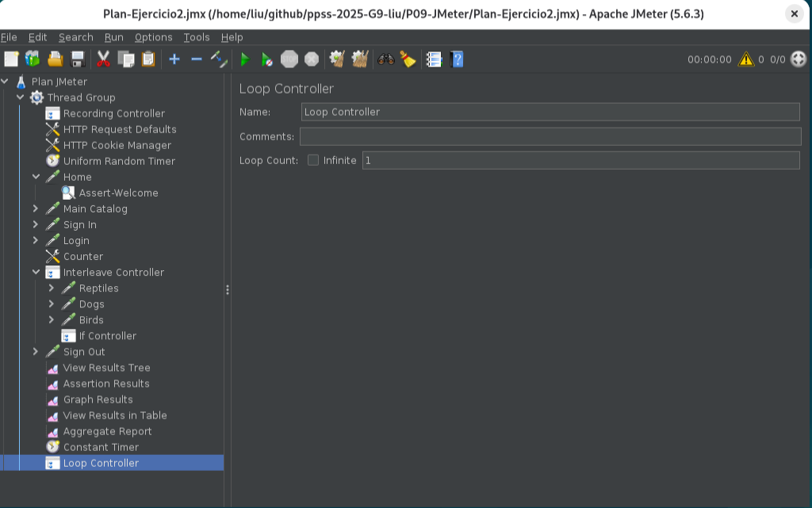Open the Run menu
Screen dimensions: 812x508
114,37
